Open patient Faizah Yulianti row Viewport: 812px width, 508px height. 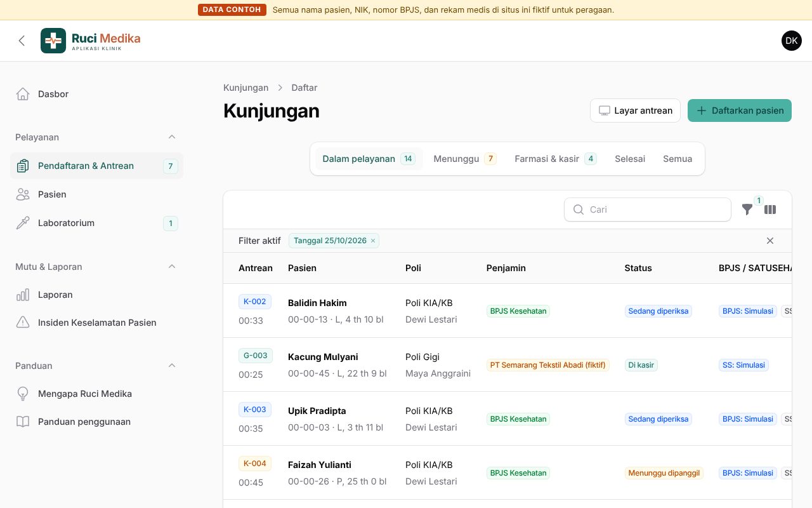point(507,472)
